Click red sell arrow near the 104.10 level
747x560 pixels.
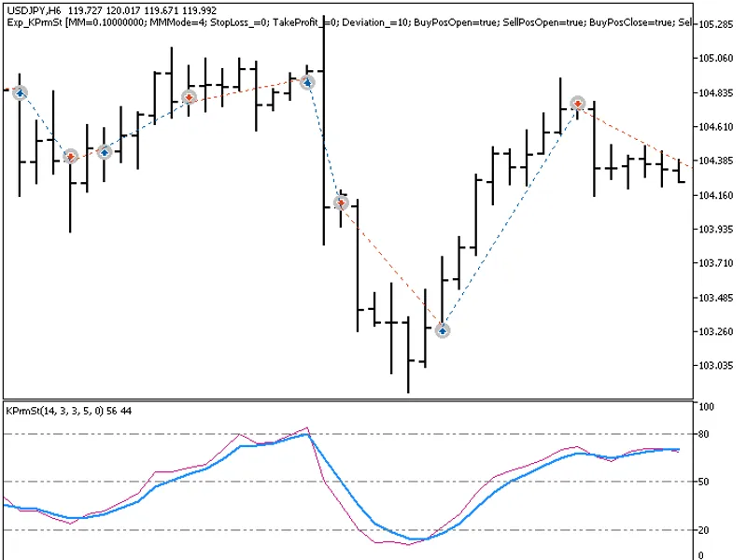pos(341,203)
